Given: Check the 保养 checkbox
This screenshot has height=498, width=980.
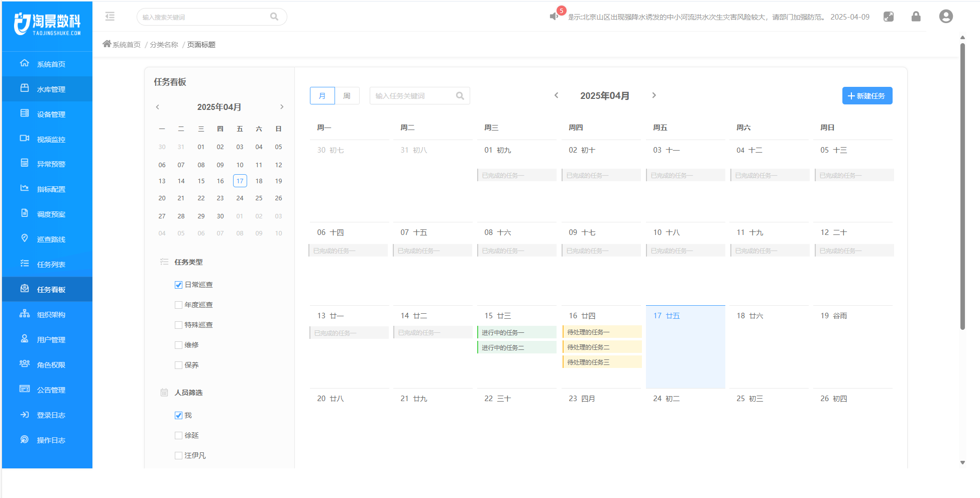Looking at the screenshot, I should point(178,365).
